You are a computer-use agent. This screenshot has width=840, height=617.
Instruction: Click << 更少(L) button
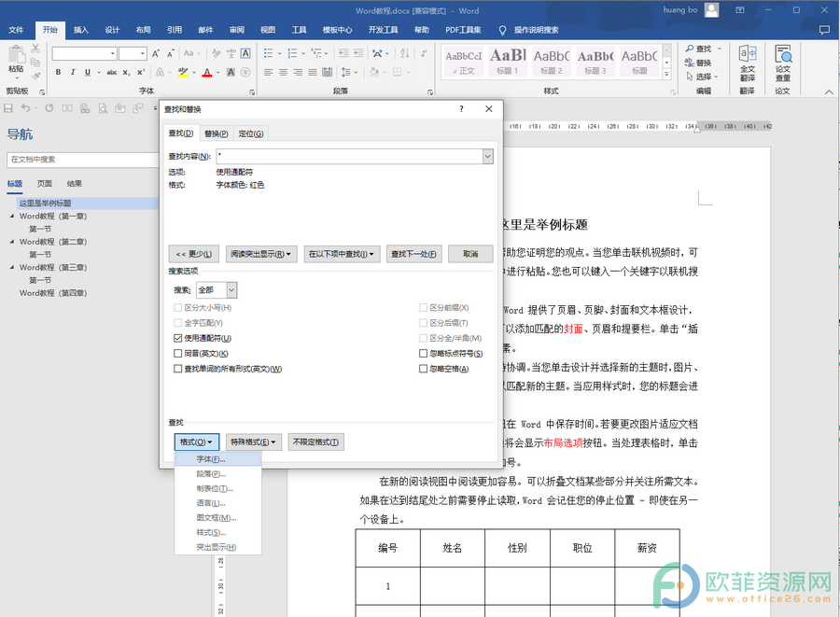point(194,254)
